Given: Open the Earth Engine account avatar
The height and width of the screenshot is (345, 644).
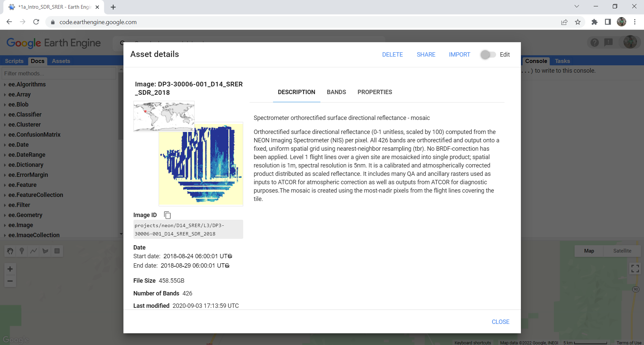Looking at the screenshot, I should point(630,42).
